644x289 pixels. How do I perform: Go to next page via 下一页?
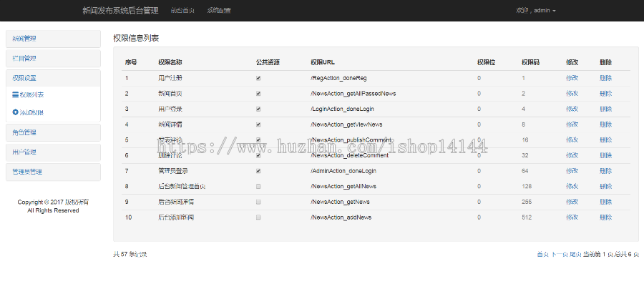click(560, 255)
